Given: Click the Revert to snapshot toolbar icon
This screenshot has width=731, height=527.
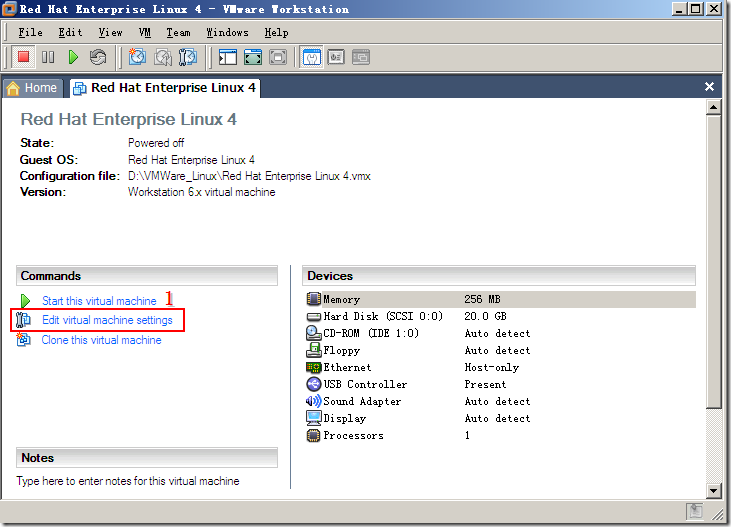Looking at the screenshot, I should pyautogui.click(x=163, y=57).
